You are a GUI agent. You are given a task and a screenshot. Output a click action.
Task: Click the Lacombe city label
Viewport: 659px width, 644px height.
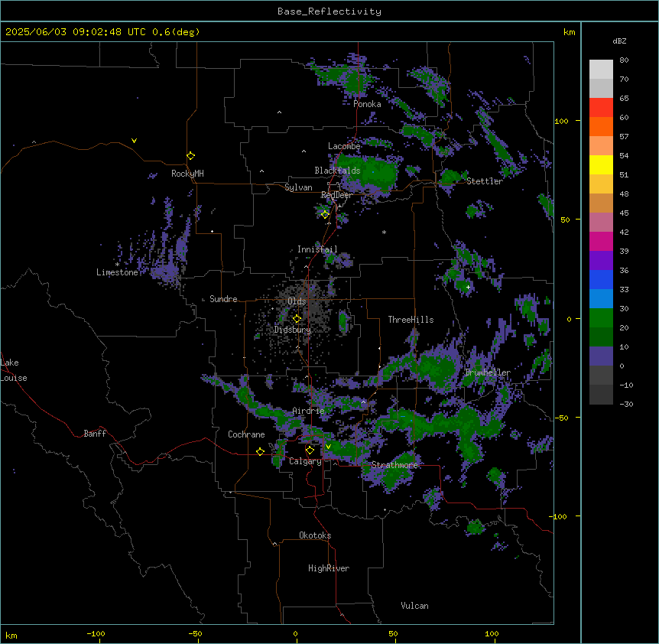[344, 146]
